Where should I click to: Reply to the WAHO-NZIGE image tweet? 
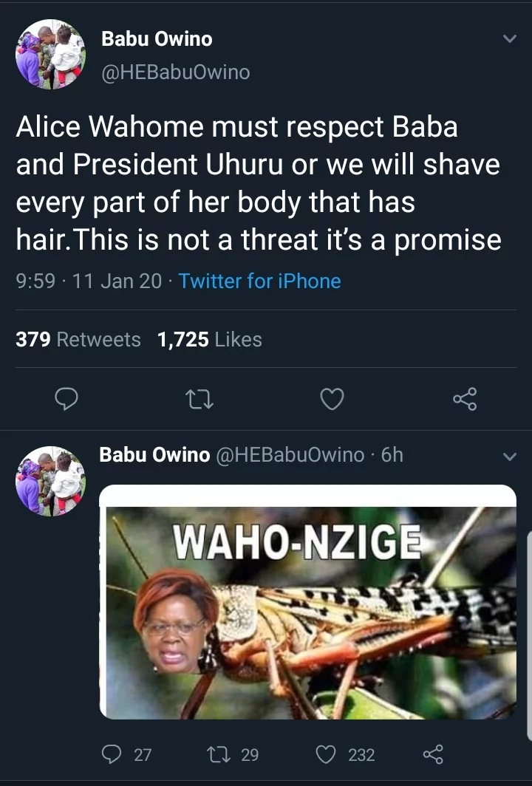[x=113, y=754]
